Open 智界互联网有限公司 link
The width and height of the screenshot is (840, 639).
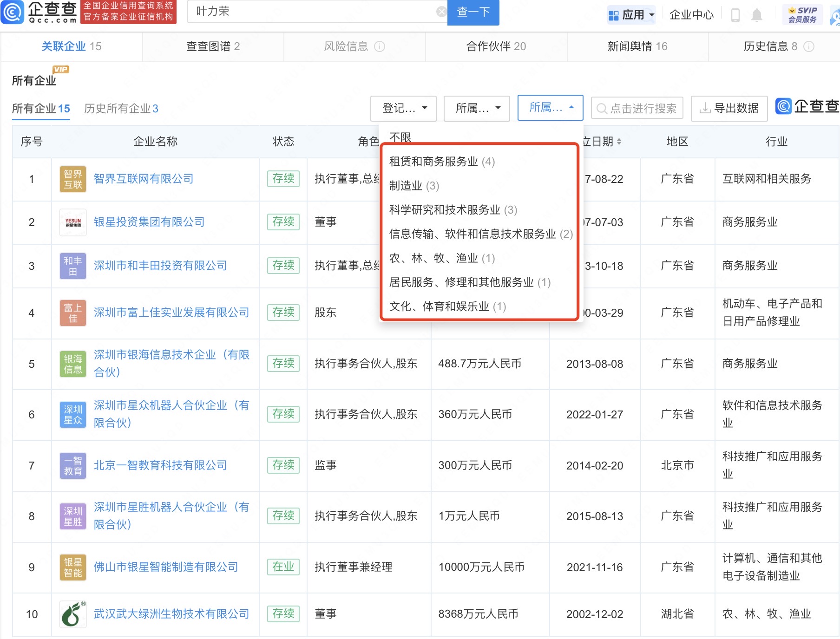(144, 179)
